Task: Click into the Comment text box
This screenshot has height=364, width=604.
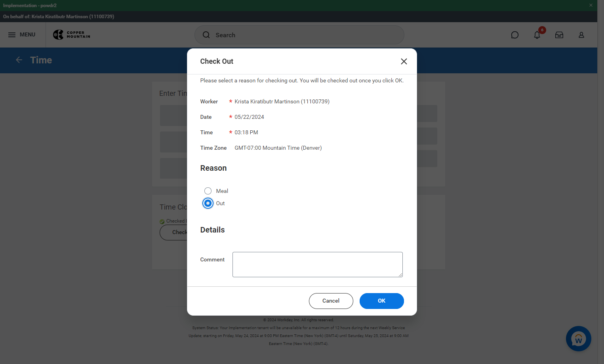Action: click(x=318, y=265)
